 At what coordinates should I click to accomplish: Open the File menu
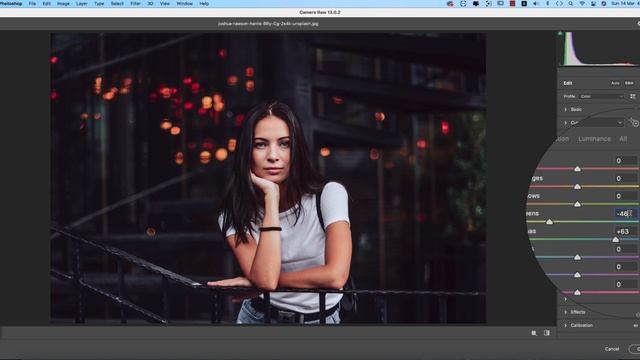32,4
